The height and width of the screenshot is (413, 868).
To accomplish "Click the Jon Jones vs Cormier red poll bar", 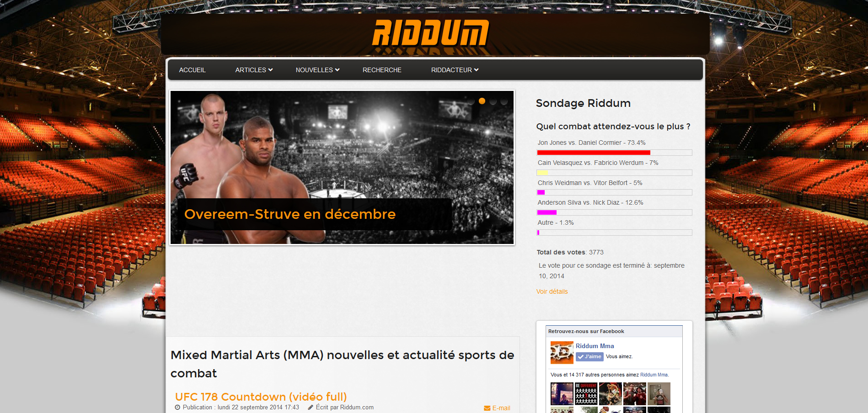I will 594,153.
